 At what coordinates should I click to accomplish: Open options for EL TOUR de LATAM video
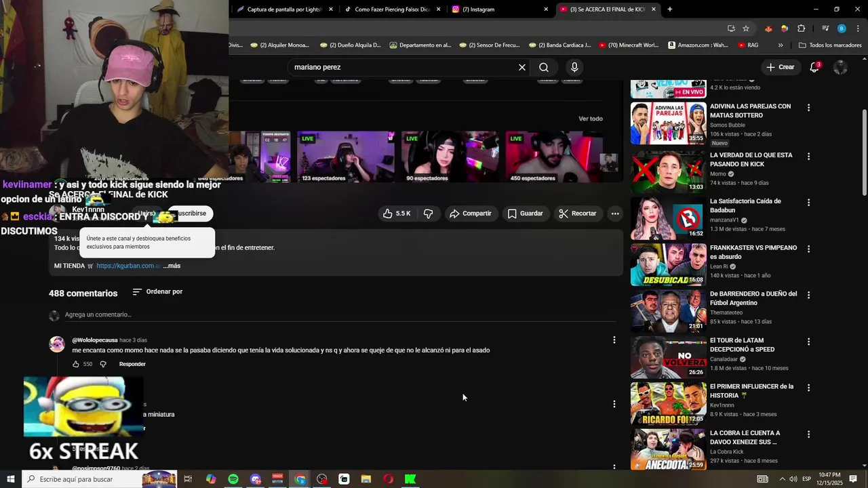pos(808,342)
